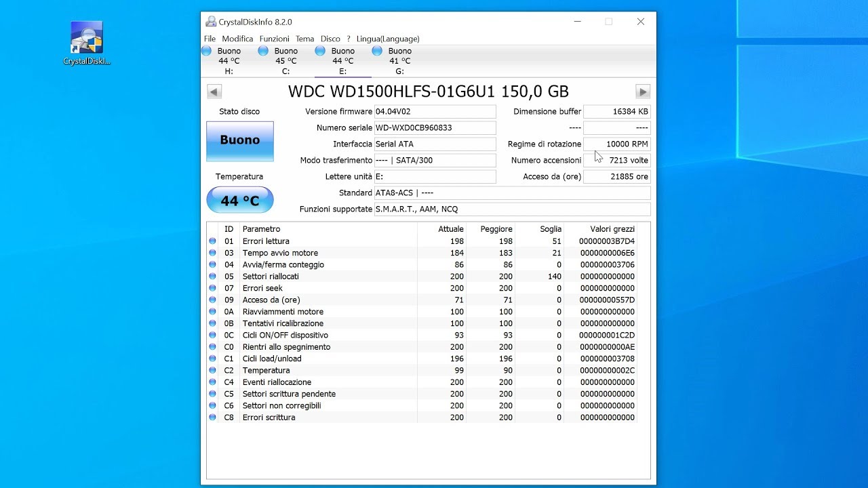The image size is (868, 488).
Task: Click Numero accensioni value 7213 volte
Action: coord(616,160)
